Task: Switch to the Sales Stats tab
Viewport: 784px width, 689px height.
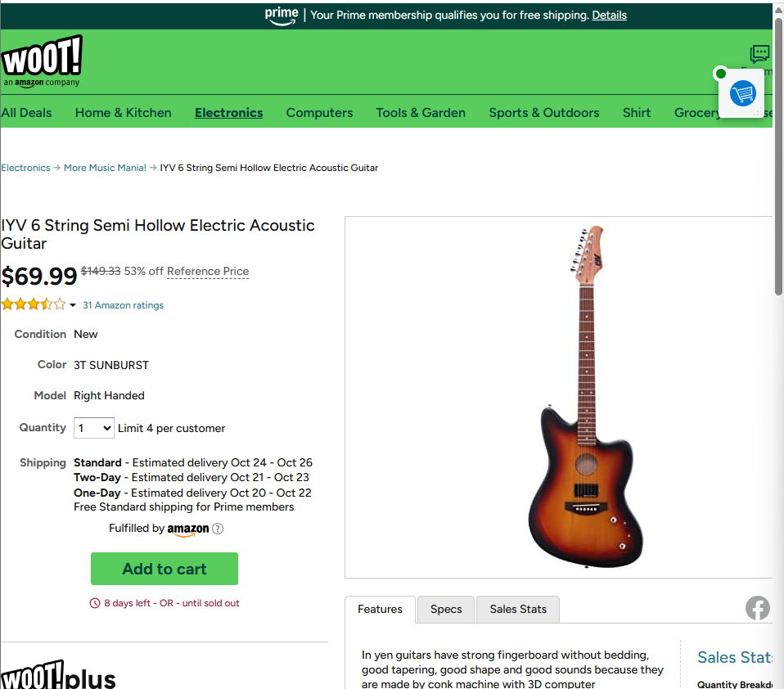Action: pyautogui.click(x=518, y=609)
